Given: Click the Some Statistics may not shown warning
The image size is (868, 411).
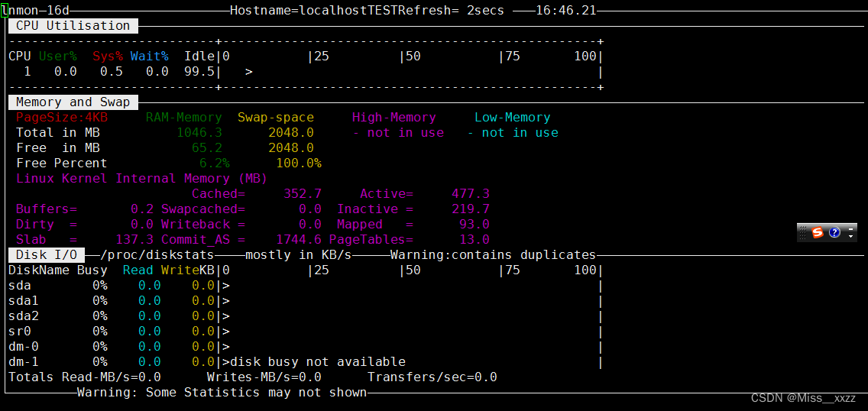Looking at the screenshot, I should click(222, 393).
